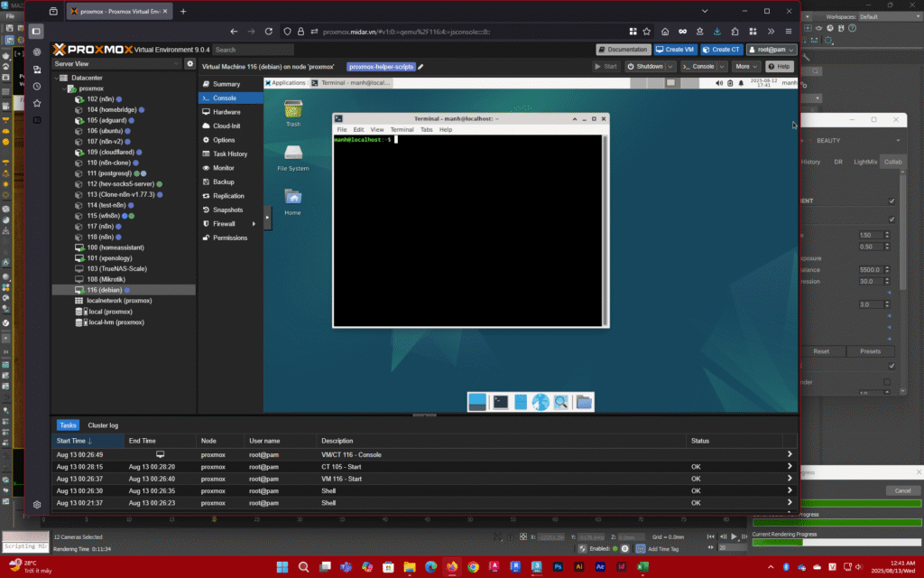Click the Server View settings gear icon

189,64
